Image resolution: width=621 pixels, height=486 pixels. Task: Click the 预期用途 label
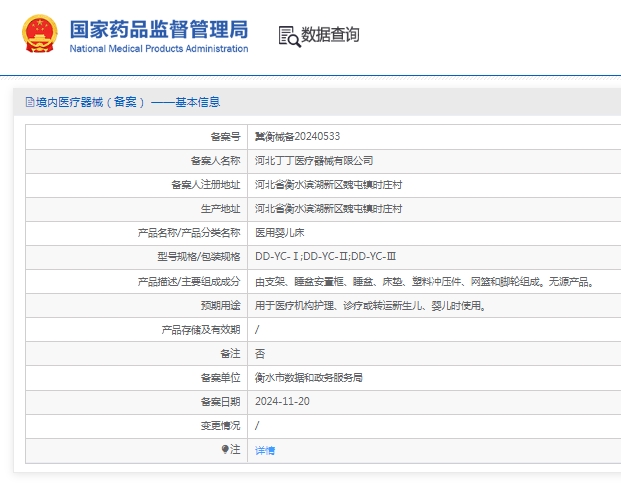coord(220,306)
